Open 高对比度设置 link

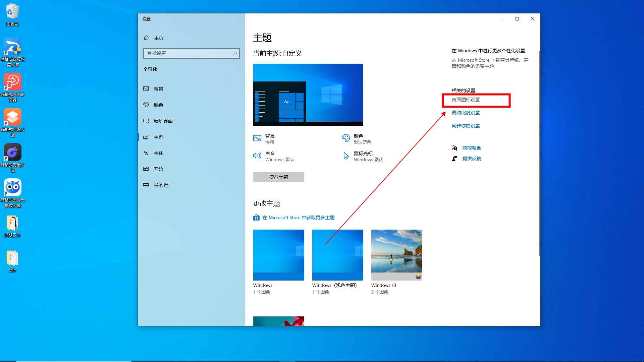coord(466,112)
